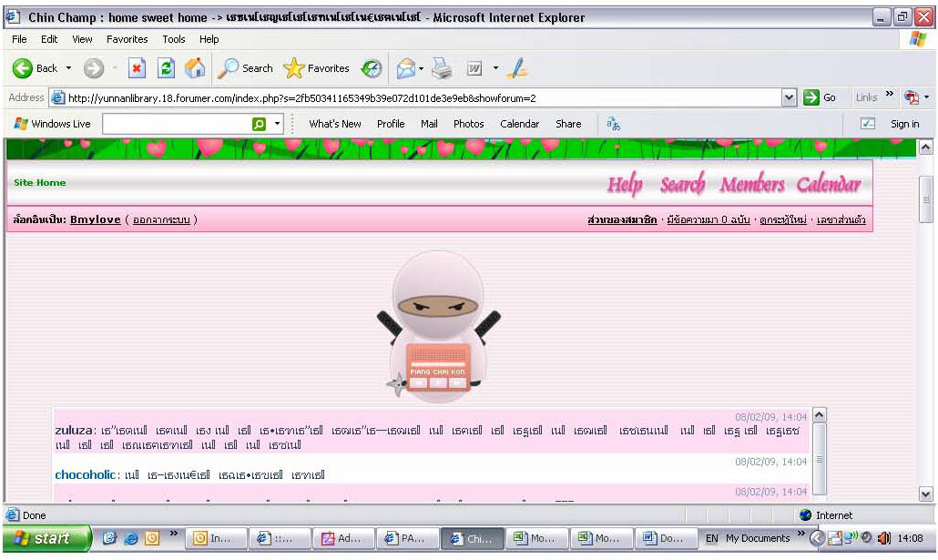This screenshot has height=560, width=938.
Task: Open the Tools menu
Action: [173, 39]
